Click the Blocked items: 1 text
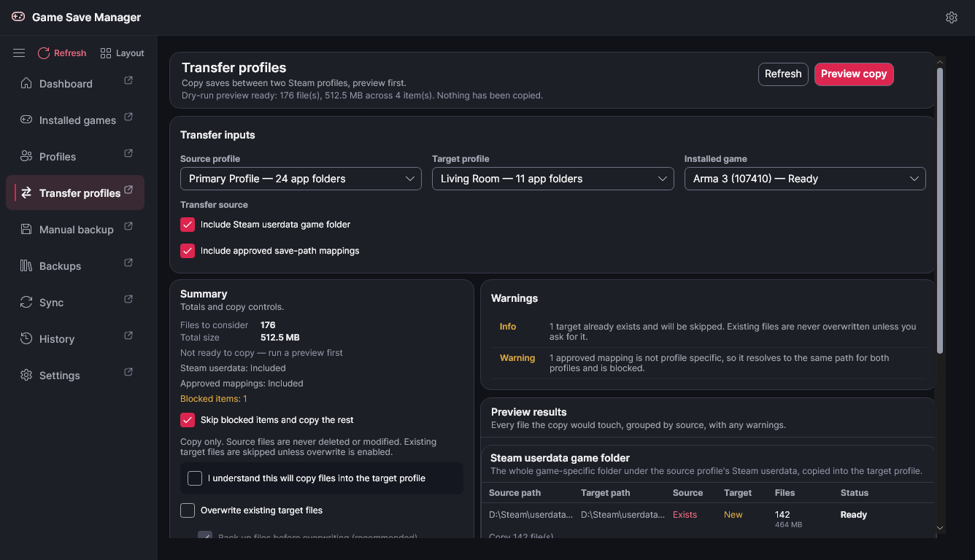The height and width of the screenshot is (560, 975). (x=214, y=399)
